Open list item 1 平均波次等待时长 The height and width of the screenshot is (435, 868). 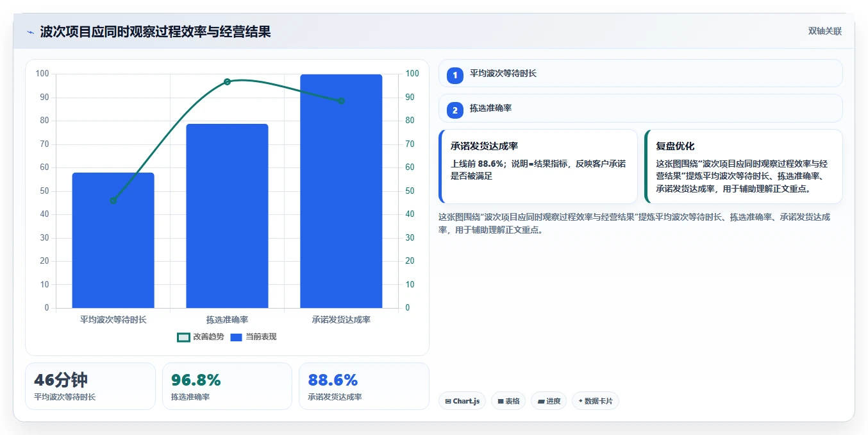click(x=640, y=73)
